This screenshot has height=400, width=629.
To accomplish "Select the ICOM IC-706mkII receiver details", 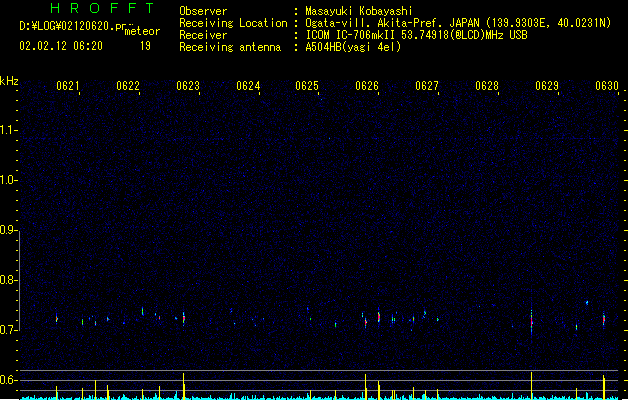I will pos(416,35).
